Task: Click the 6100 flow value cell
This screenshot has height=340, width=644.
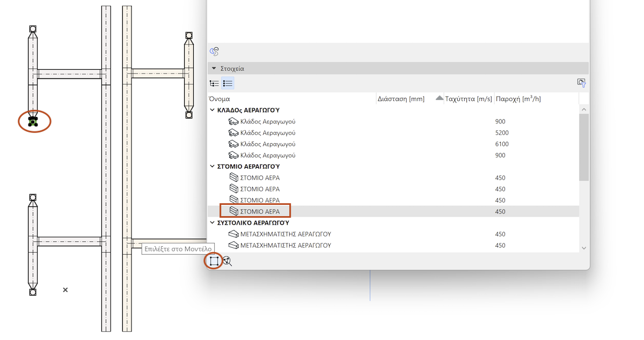Action: pyautogui.click(x=502, y=144)
